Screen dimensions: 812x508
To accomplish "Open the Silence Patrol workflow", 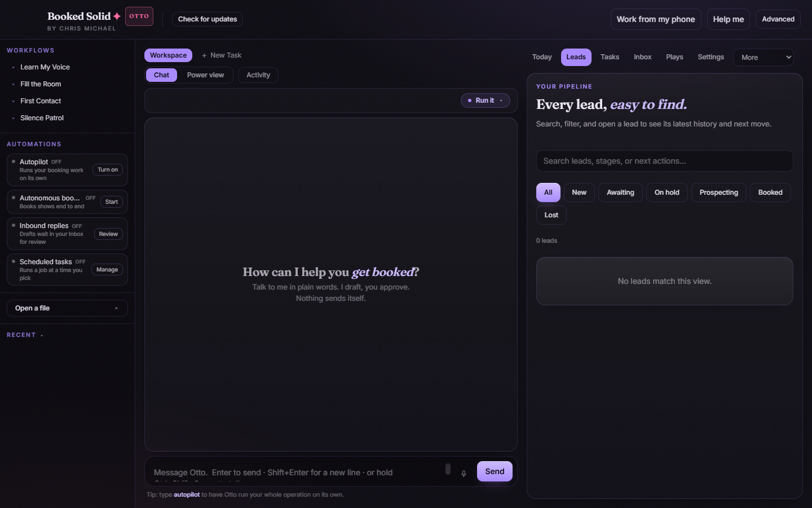I will (x=42, y=118).
